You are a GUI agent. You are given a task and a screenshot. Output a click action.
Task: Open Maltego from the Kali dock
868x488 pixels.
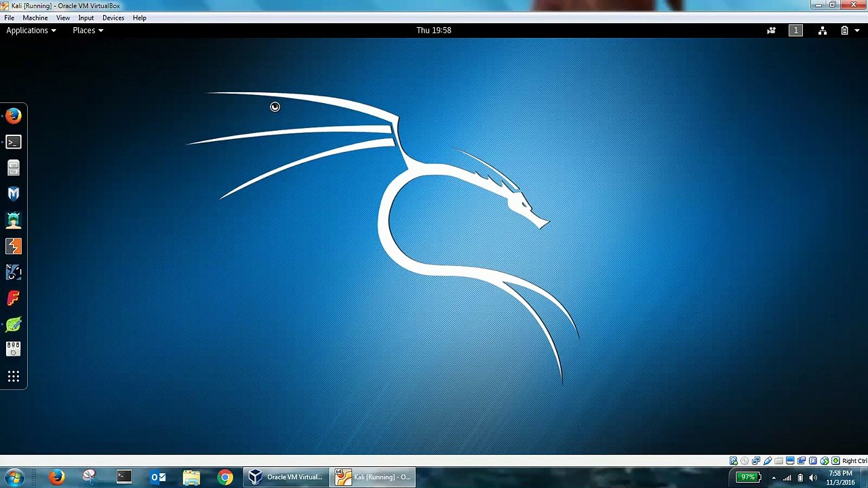click(x=14, y=272)
